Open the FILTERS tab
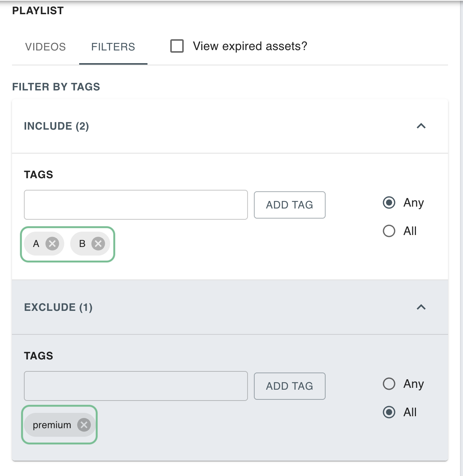 [113, 47]
